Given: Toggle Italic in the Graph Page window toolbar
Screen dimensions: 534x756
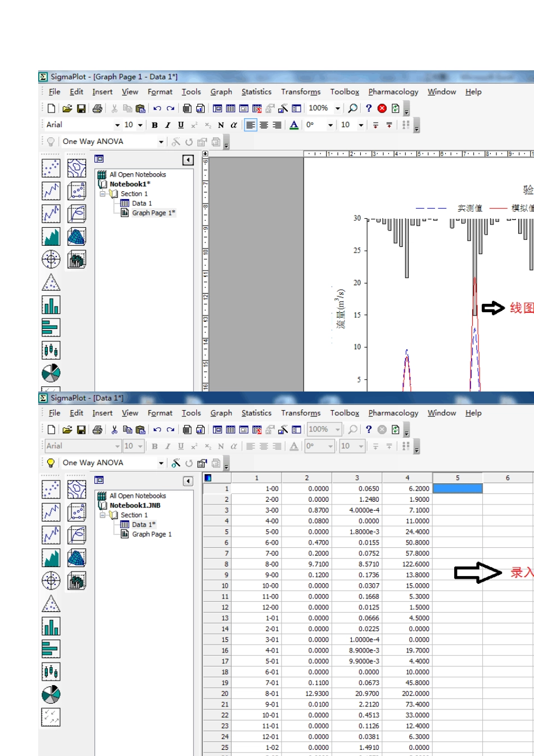Looking at the screenshot, I should [168, 125].
